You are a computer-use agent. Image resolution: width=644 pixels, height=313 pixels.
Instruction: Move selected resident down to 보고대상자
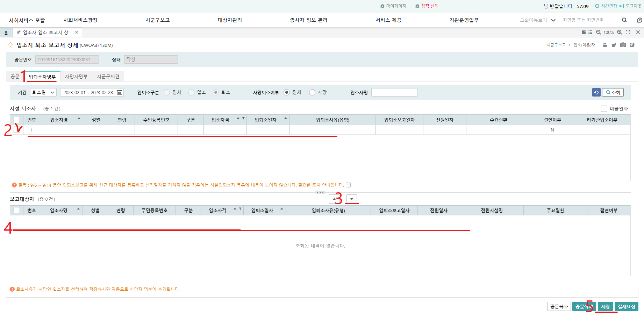[352, 199]
